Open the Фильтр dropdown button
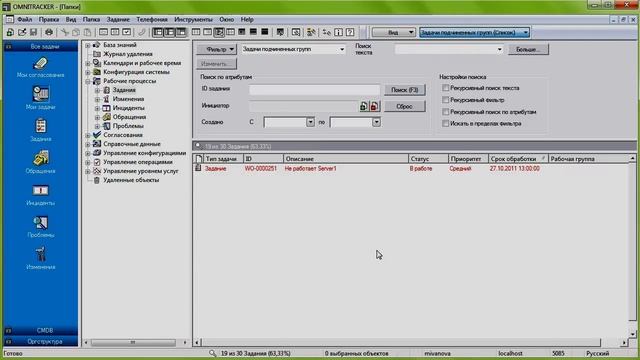The image size is (640, 360). coord(216,49)
